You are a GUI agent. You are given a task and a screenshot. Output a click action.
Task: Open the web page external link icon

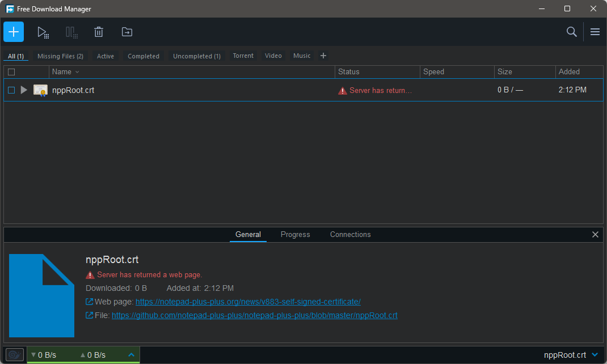click(x=89, y=302)
